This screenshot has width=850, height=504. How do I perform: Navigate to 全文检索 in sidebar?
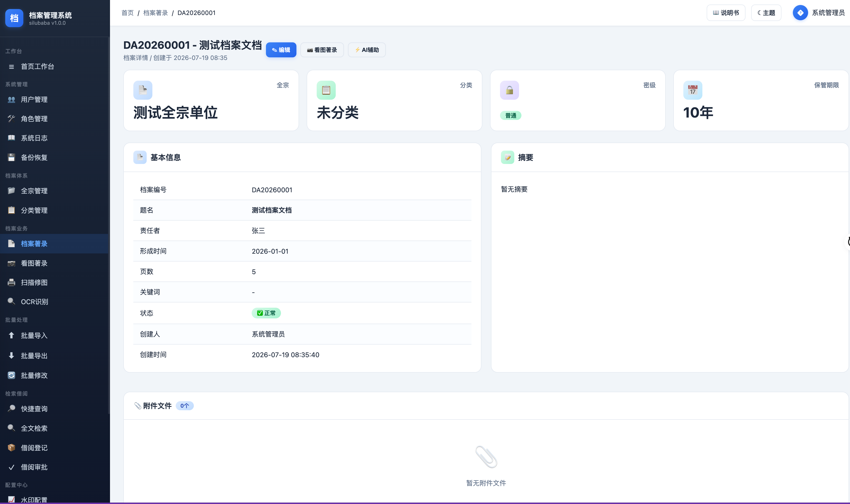coord(54,428)
